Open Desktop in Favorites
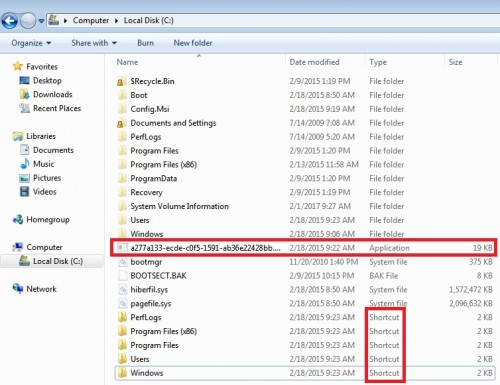The height and width of the screenshot is (385, 500). click(47, 80)
